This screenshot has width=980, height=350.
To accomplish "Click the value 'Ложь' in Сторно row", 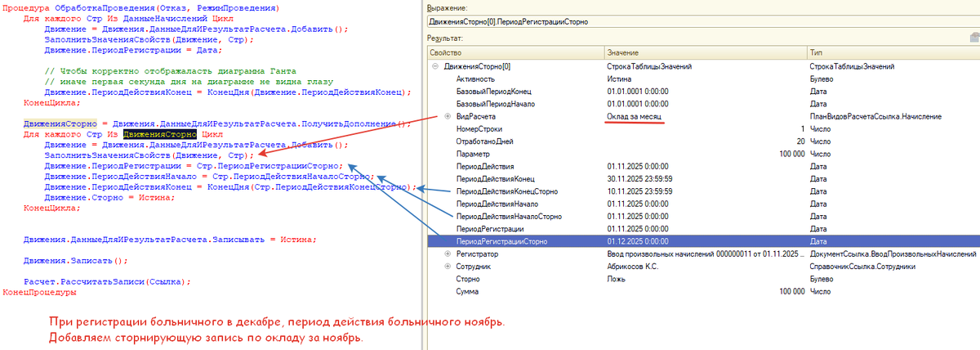I will tap(617, 279).
